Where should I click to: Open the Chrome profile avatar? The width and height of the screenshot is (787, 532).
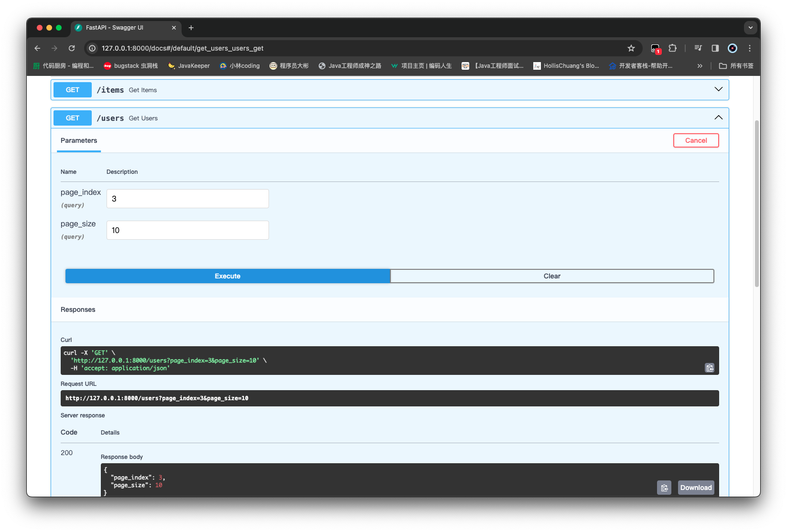[x=733, y=48]
